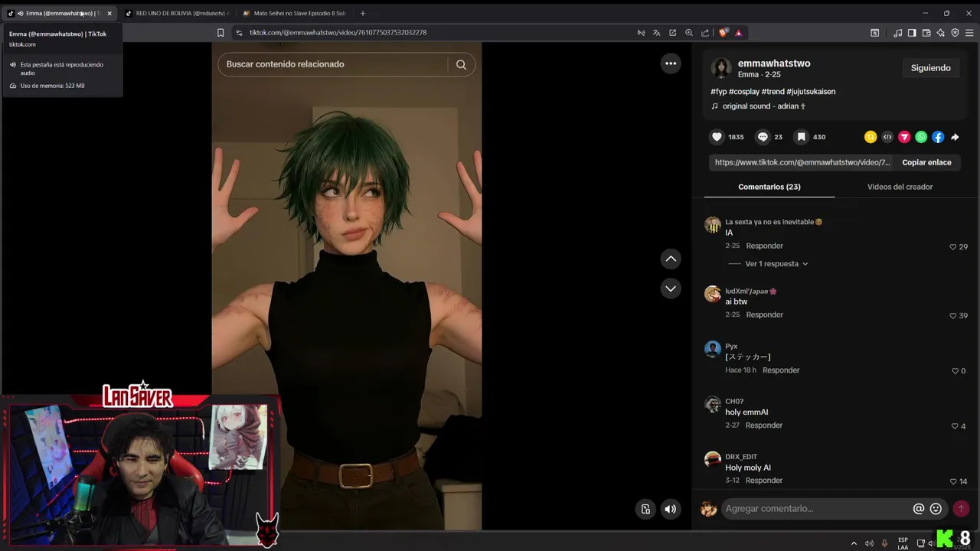
Task: Open the media control music note icon
Action: click(x=897, y=33)
